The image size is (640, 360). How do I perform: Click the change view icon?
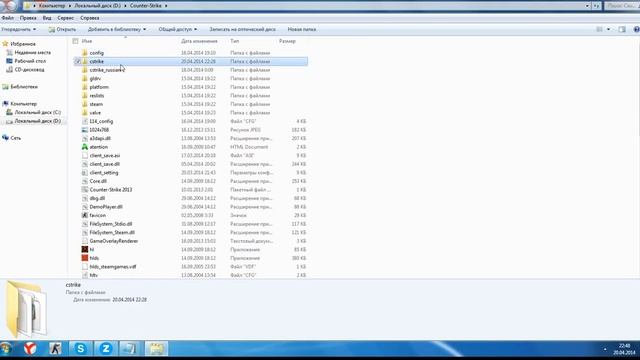click(x=599, y=29)
